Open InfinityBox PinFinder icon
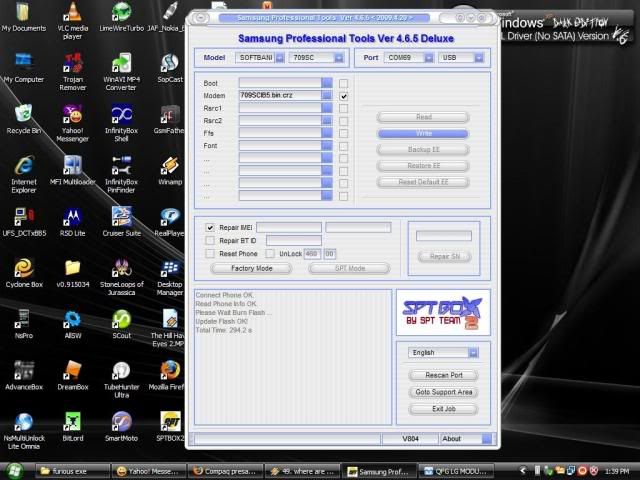Screen dimensions: 640x480 [x=121, y=175]
